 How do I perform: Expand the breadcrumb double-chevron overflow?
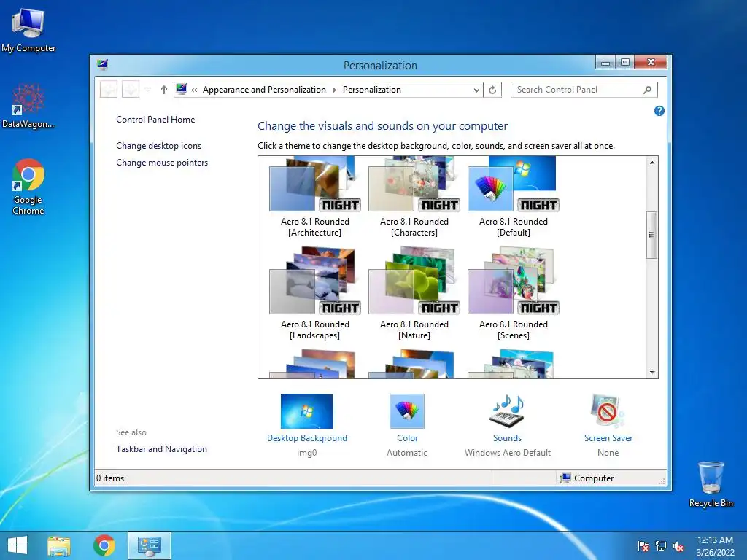click(194, 90)
